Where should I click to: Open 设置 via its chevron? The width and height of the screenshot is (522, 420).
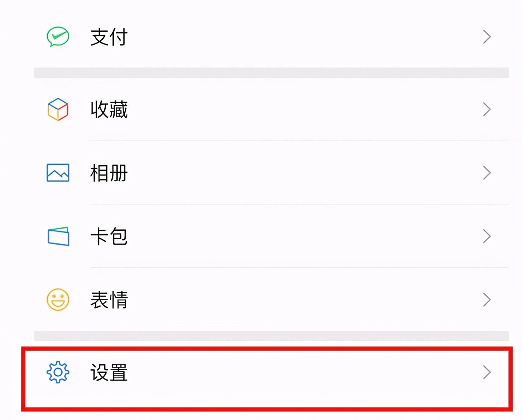487,373
